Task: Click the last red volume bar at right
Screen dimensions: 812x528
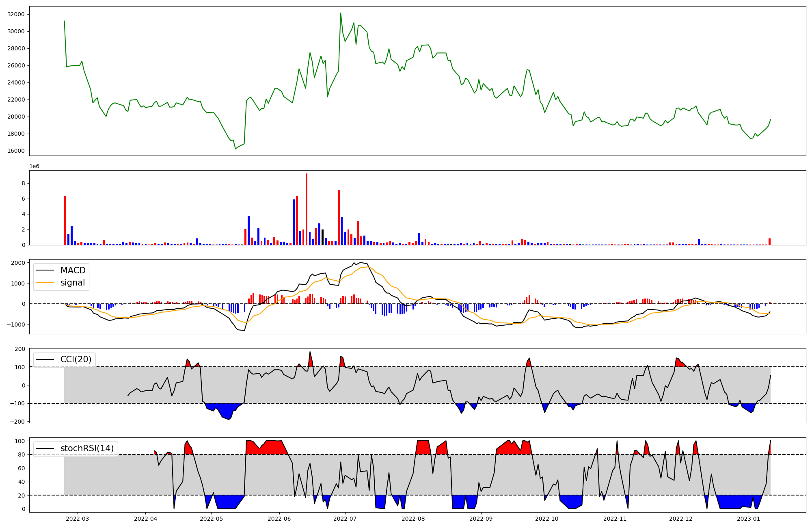Action: point(769,242)
